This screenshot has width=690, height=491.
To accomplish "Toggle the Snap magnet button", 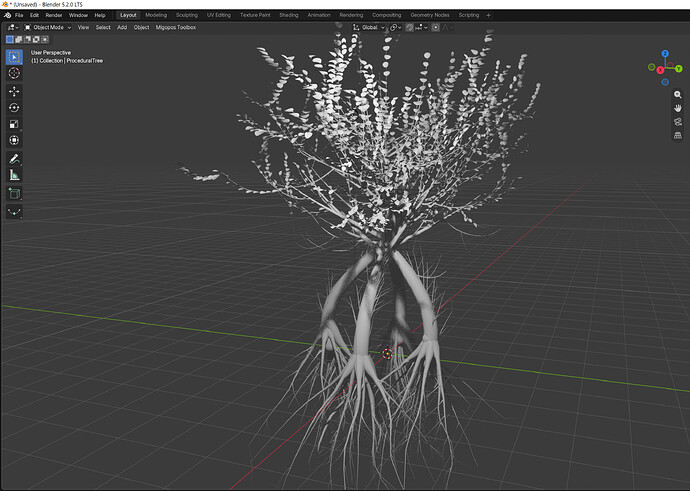I will [409, 27].
